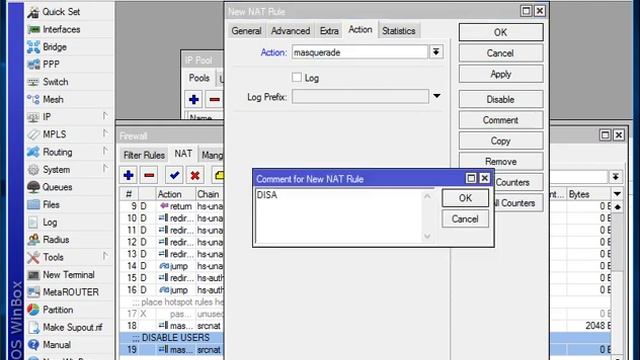This screenshot has height=360, width=640.
Task: Expand Routing submenu arrow
Action: click(105, 151)
